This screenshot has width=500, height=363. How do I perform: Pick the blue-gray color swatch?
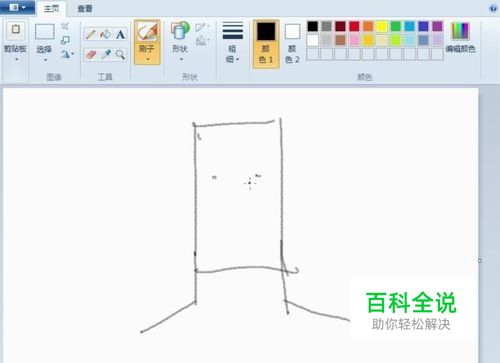423,40
